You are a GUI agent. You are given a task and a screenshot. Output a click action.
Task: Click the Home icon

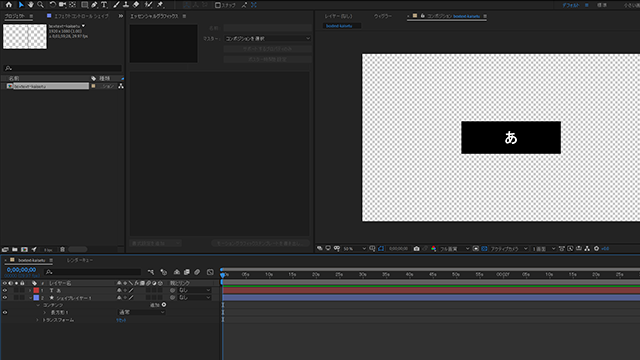(x=9, y=5)
